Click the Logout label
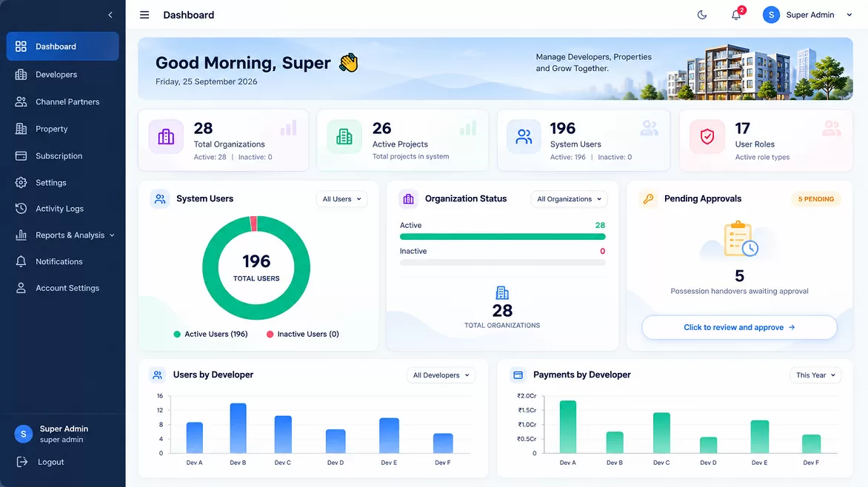 tap(51, 462)
